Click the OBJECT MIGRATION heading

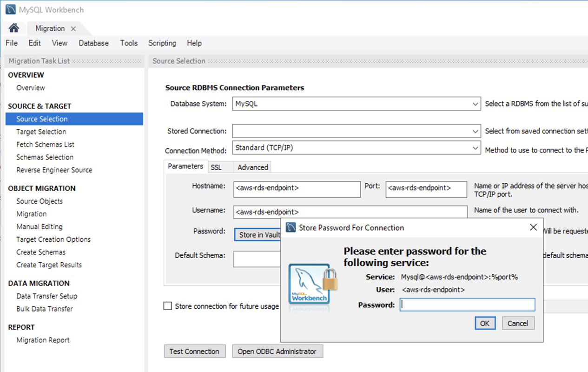tap(42, 188)
